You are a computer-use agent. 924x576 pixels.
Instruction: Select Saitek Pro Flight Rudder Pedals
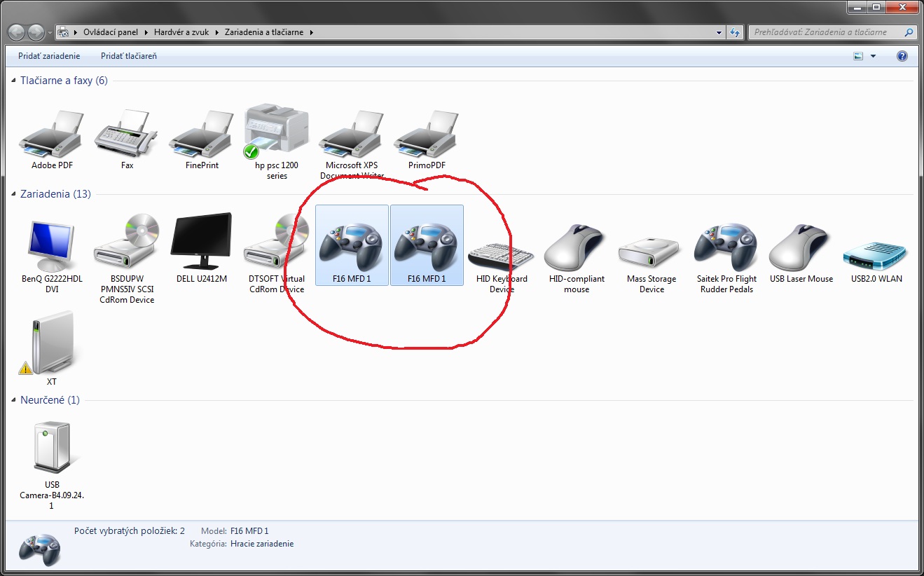[726, 247]
